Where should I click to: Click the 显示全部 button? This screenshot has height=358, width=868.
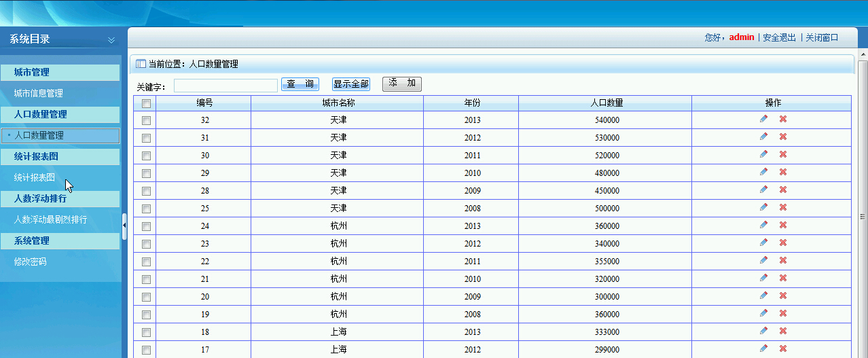pos(351,84)
